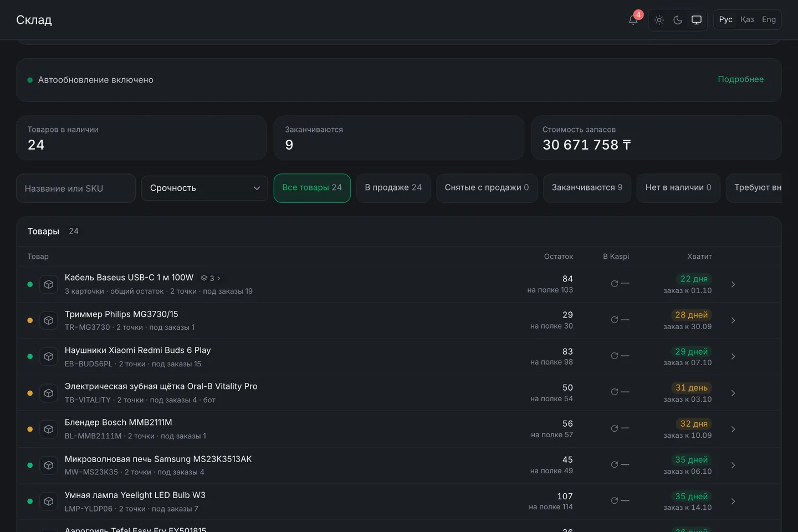Image resolution: width=798 pixels, height=532 pixels.
Task: Click package icon for Oral-B Vitality Pro
Action: click(x=49, y=393)
